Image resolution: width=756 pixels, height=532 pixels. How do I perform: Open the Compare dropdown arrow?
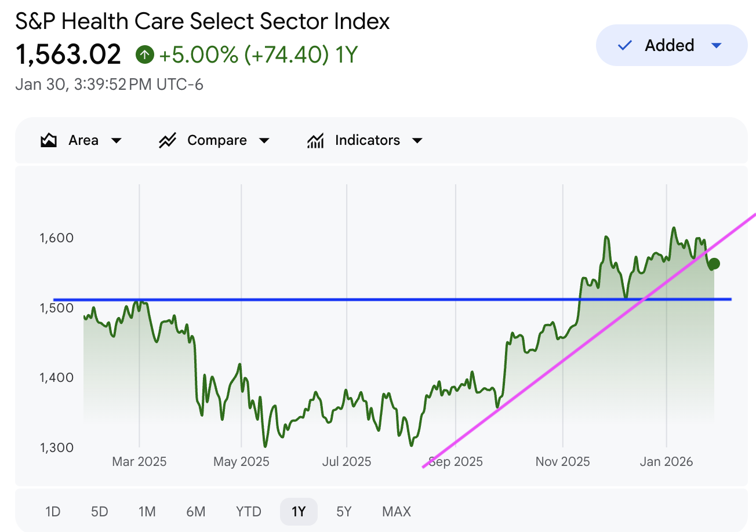click(264, 141)
